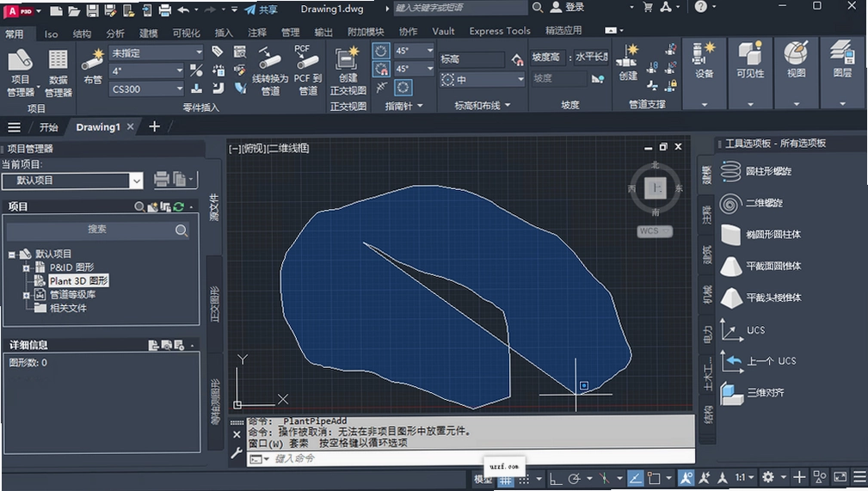
Task: Open the Data Manager ribbon button
Action: point(58,72)
